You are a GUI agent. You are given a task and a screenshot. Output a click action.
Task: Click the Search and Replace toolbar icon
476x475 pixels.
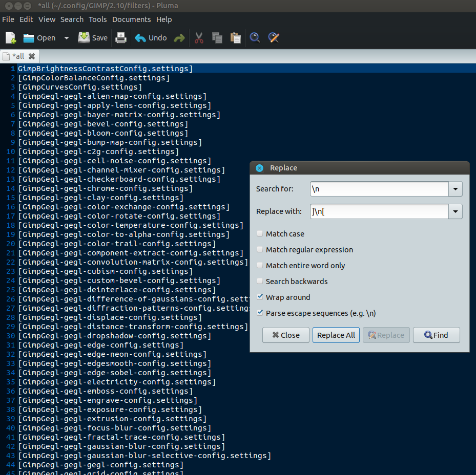click(274, 38)
